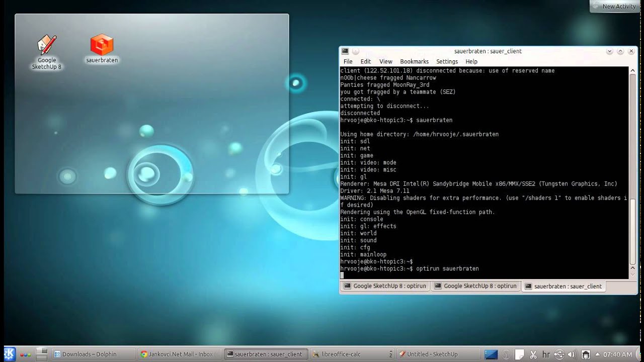Expand grouped libreoffice-calc taskbar entry
Image resolution: width=644 pixels, height=362 pixels.
(x=390, y=354)
